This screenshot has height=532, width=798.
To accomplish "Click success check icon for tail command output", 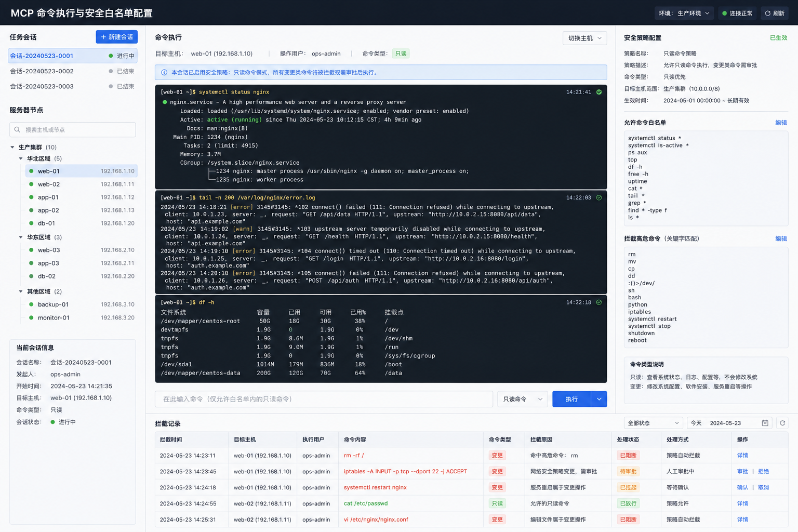I will click(599, 197).
